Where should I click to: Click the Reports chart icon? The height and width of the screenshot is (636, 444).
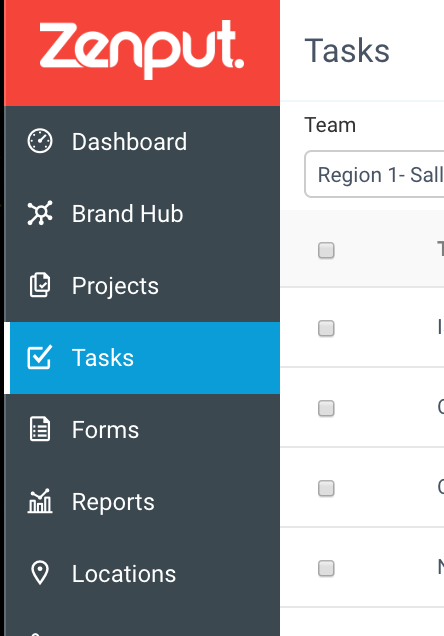[x=40, y=501]
